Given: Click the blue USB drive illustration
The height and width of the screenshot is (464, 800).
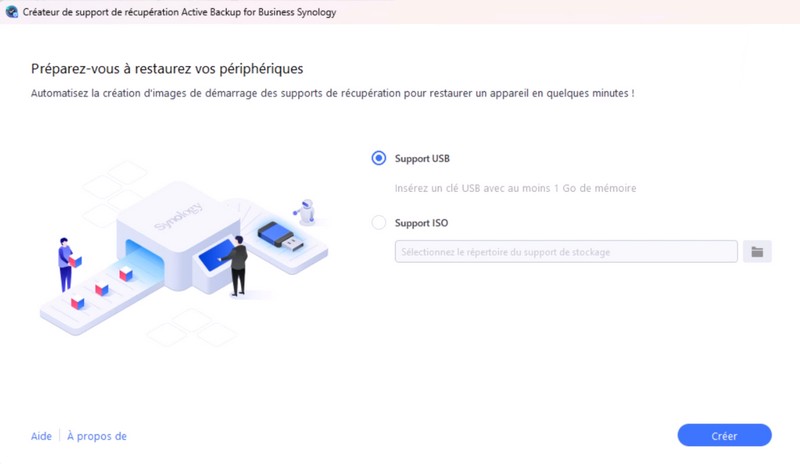Looking at the screenshot, I should [x=281, y=236].
